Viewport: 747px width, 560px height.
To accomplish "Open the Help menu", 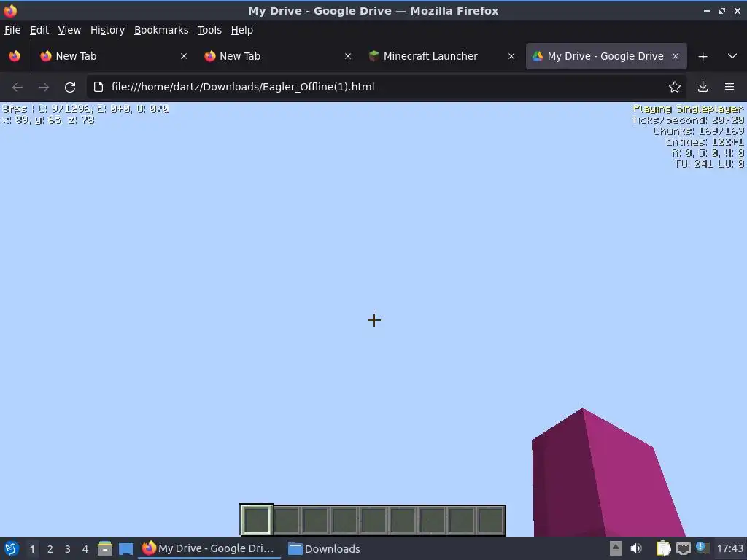I will pyautogui.click(x=241, y=30).
